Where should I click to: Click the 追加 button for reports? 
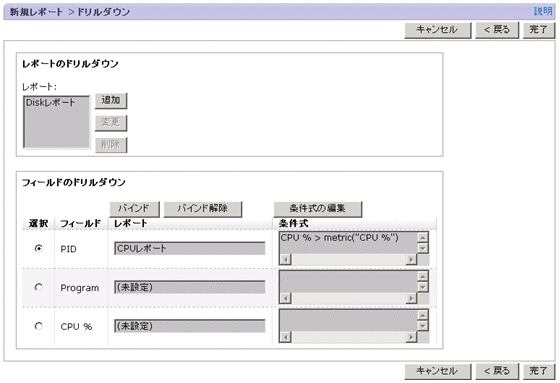tap(111, 101)
